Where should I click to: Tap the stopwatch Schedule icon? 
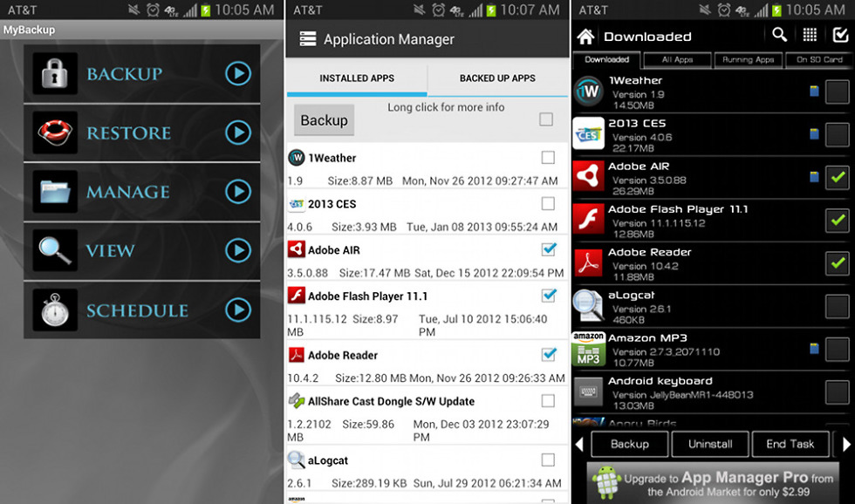[x=55, y=310]
